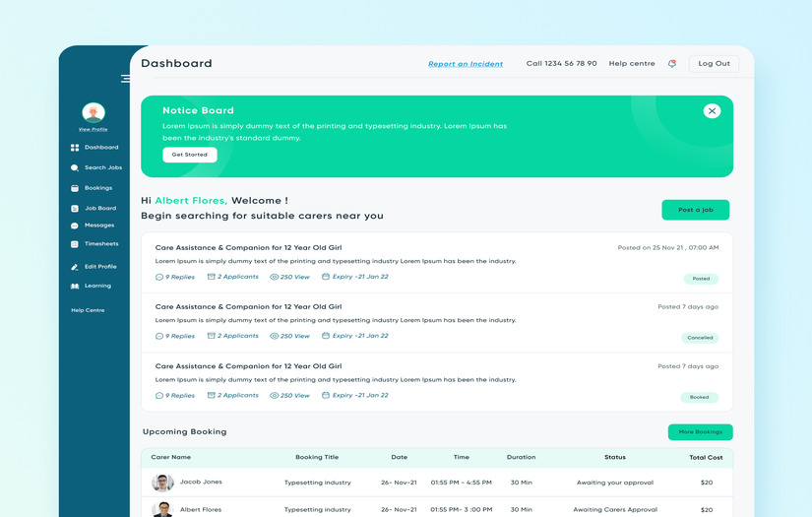This screenshot has width=812, height=517.
Task: Go to Dashboard in sidebar menu
Action: (101, 147)
